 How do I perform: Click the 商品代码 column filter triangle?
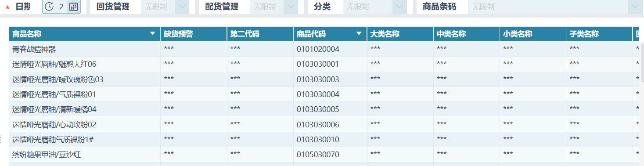[x=359, y=34]
